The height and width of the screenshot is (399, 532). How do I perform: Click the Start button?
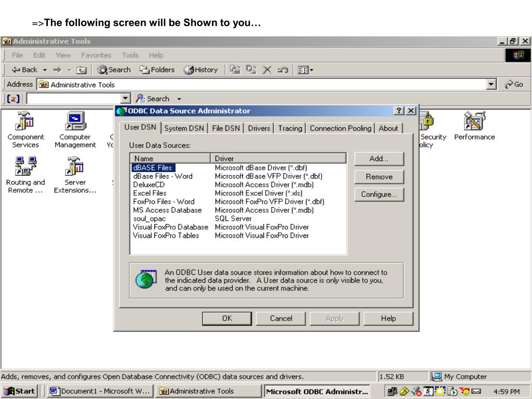tap(20, 391)
